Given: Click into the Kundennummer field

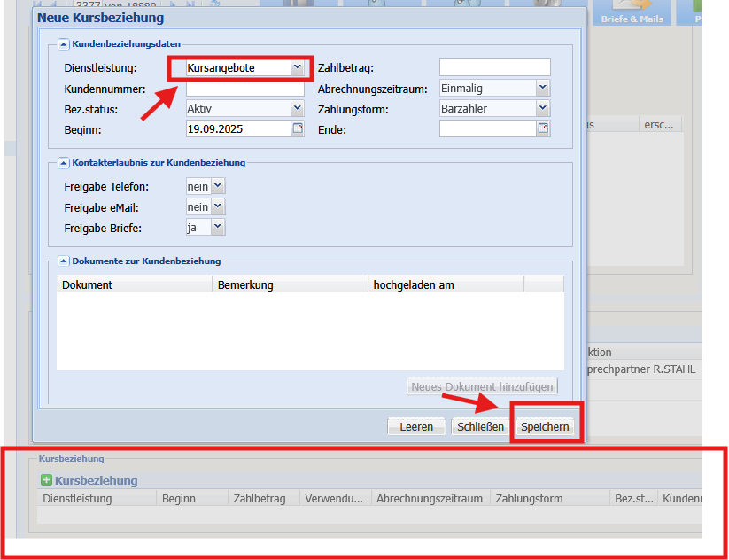Looking at the screenshot, I should pyautogui.click(x=244, y=89).
